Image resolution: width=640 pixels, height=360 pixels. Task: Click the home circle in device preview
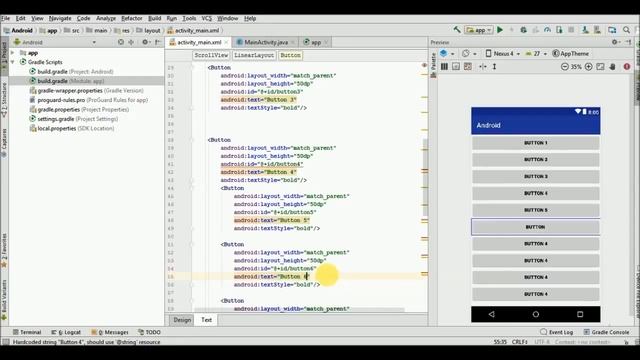536,314
